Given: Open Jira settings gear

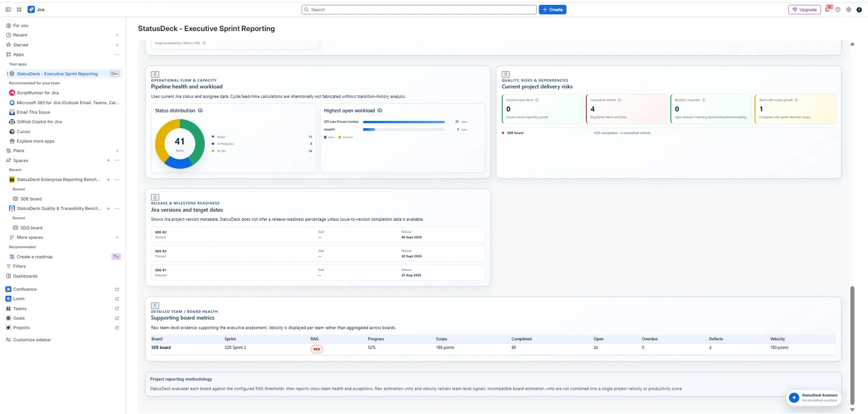Looking at the screenshot, I should (x=849, y=10).
